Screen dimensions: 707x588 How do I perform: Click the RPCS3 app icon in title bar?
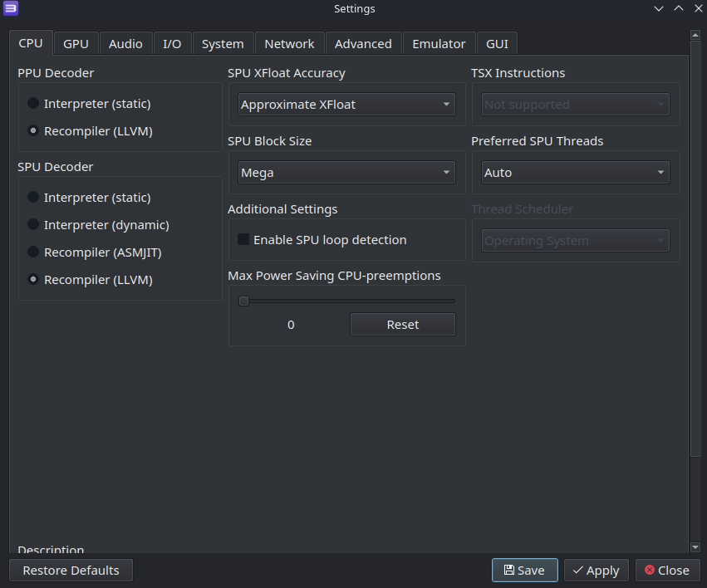click(x=11, y=8)
